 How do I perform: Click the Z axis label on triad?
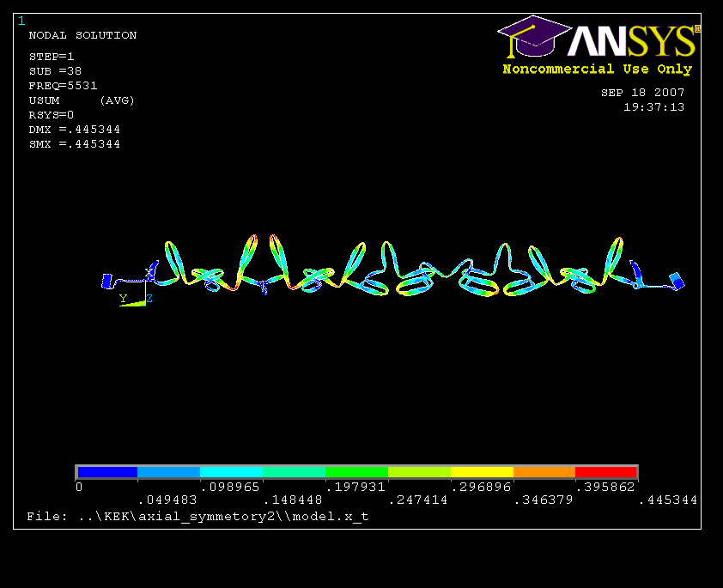pos(149,299)
